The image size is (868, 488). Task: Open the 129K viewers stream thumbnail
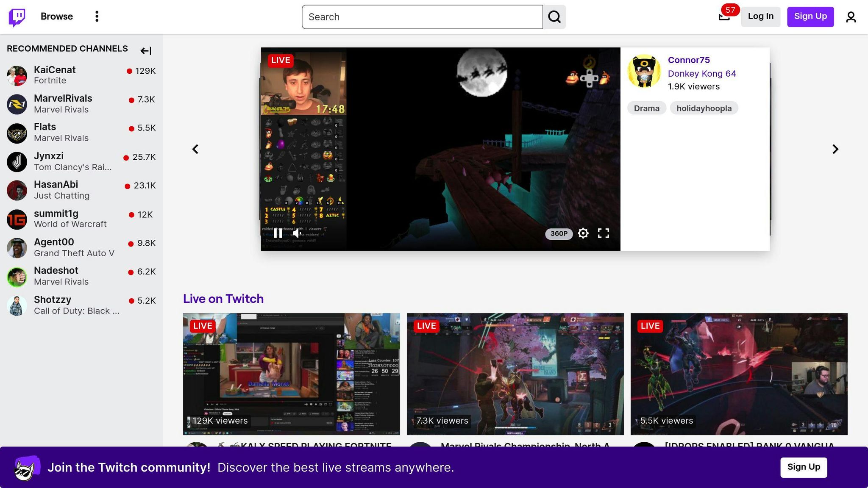point(292,374)
